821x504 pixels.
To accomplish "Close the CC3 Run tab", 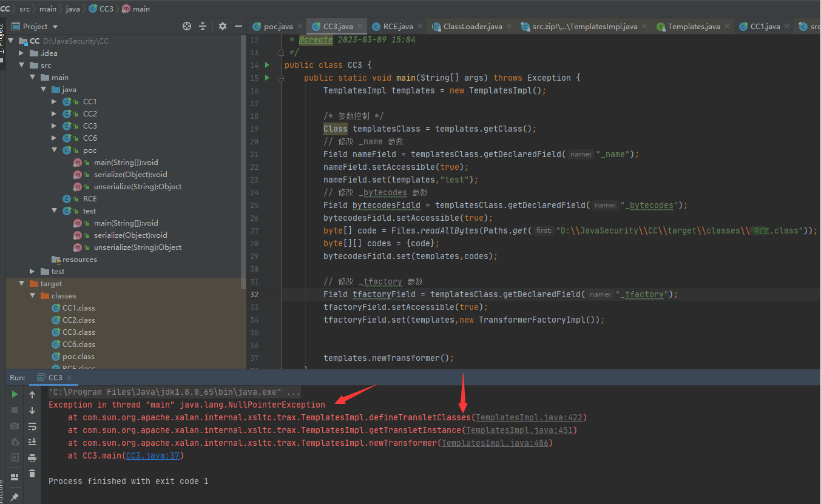I will (x=69, y=378).
